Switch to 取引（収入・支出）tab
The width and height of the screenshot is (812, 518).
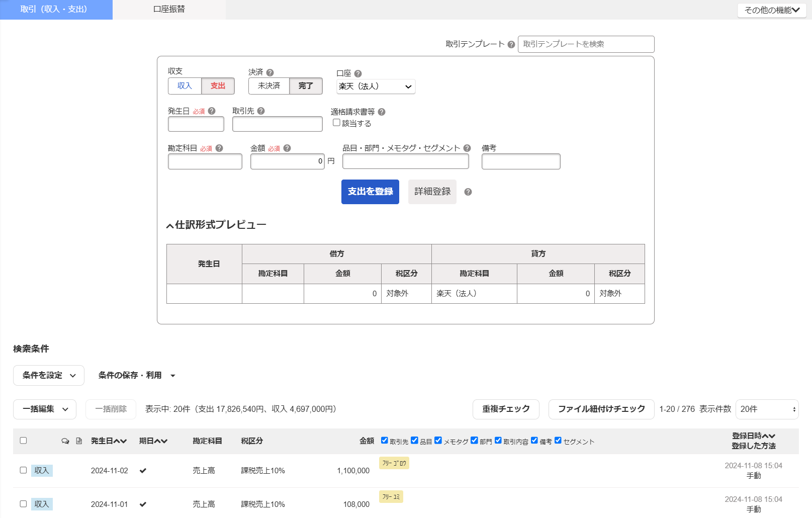(x=56, y=10)
